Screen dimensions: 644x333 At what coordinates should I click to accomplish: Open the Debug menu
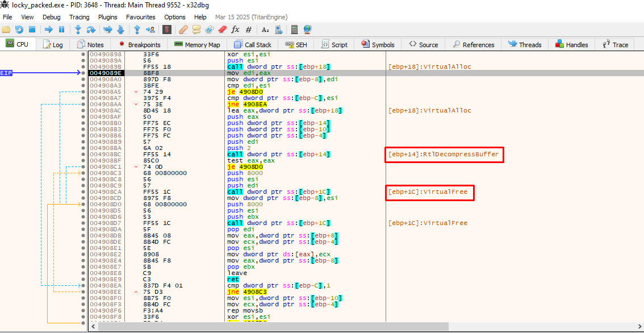pyautogui.click(x=51, y=17)
